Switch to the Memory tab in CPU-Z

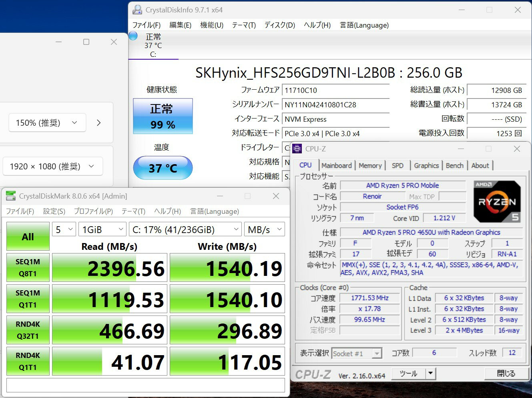pyautogui.click(x=370, y=165)
